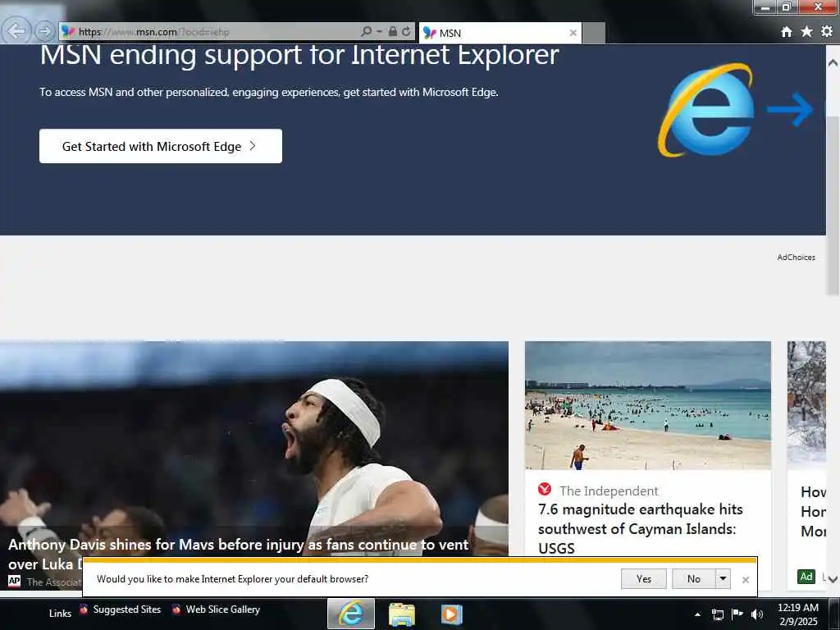Show hidden tray icons arrow

coord(697,614)
